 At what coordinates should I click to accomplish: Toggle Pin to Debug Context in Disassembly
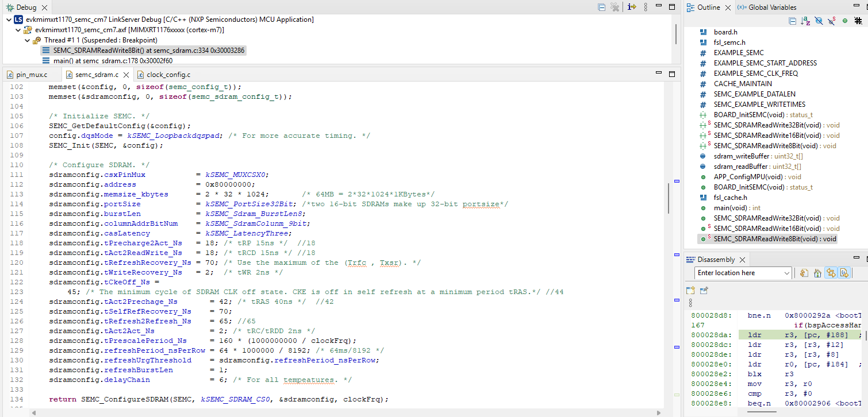click(x=704, y=290)
